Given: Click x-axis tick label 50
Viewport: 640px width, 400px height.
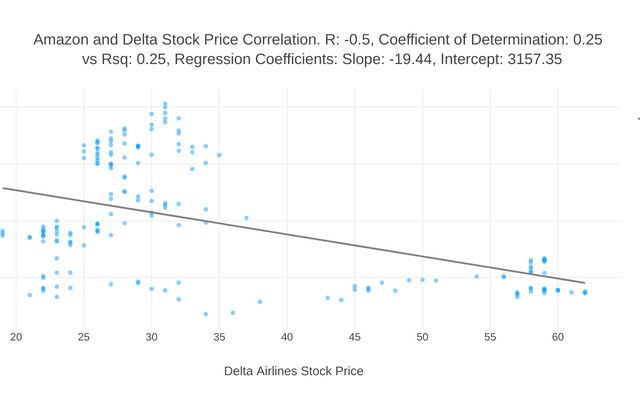Looking at the screenshot, I should pos(422,337).
